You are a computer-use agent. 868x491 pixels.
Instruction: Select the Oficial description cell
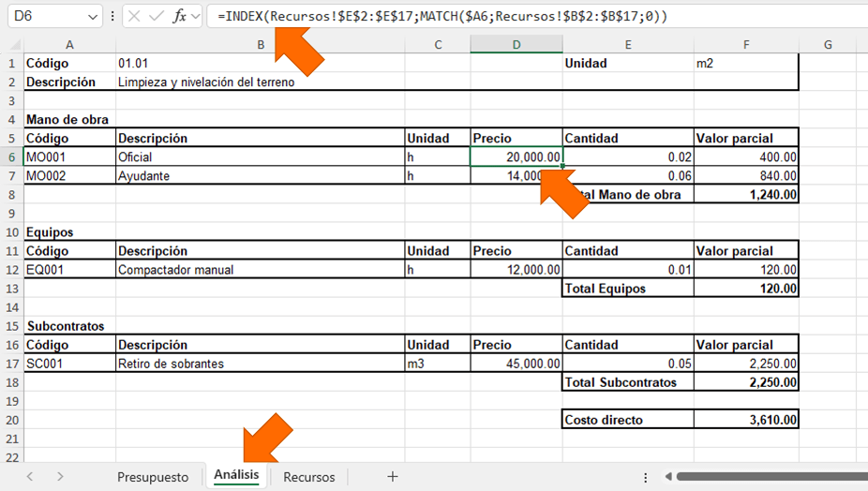[261, 157]
